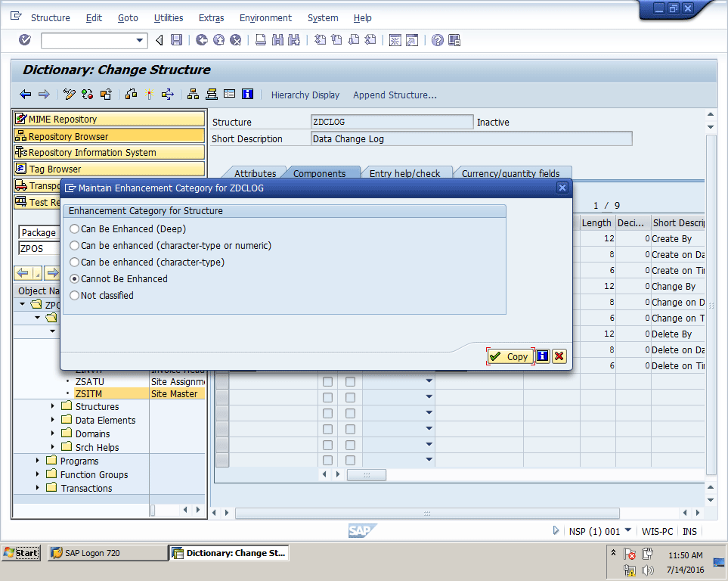Select the "Can Be Enhanced (Deep)" radio option
Image resolution: width=728 pixels, height=581 pixels.
(74, 229)
